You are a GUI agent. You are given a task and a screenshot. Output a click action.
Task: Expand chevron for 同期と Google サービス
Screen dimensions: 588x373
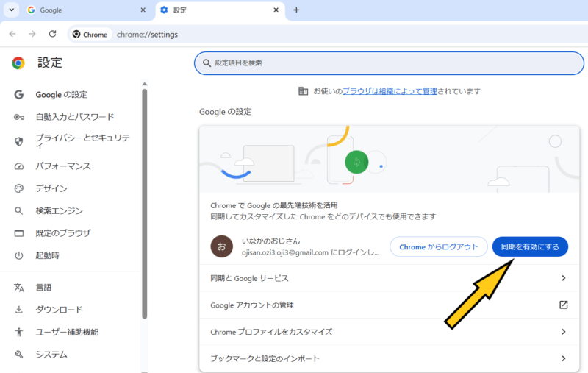click(563, 278)
